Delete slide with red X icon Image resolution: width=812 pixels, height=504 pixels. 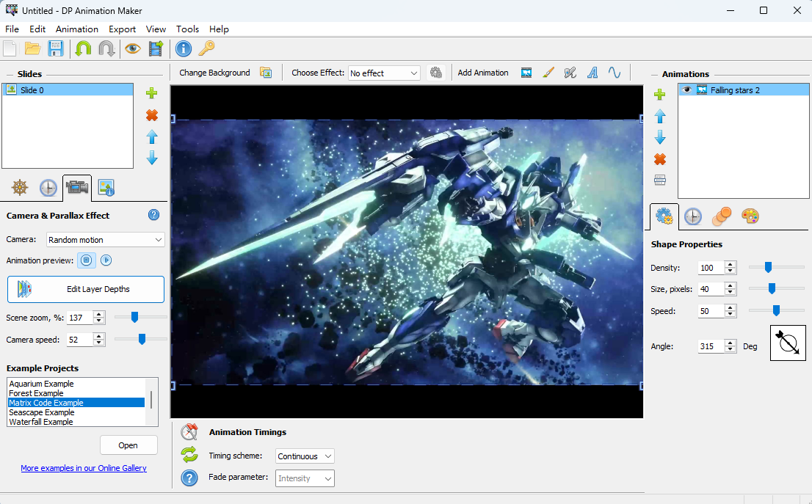(x=152, y=115)
